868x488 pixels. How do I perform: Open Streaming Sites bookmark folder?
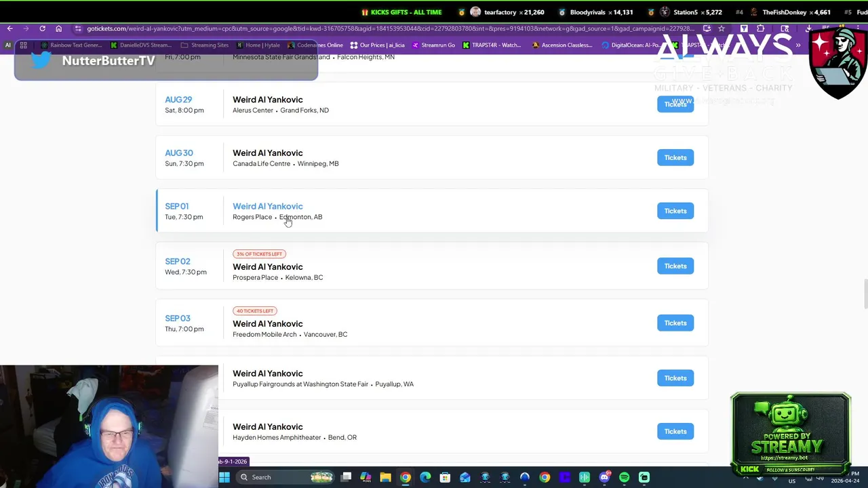(205, 45)
